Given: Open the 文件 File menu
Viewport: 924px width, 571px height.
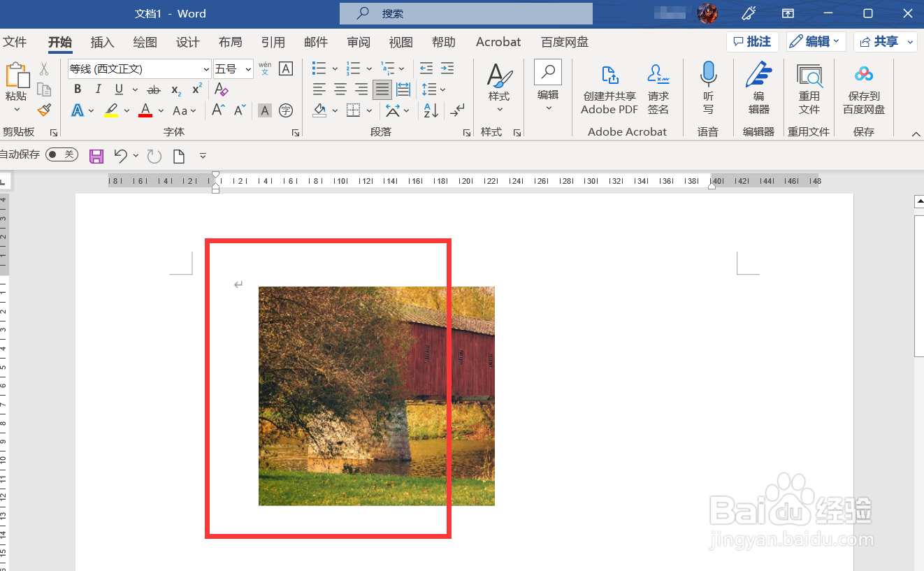Looking at the screenshot, I should click(15, 42).
